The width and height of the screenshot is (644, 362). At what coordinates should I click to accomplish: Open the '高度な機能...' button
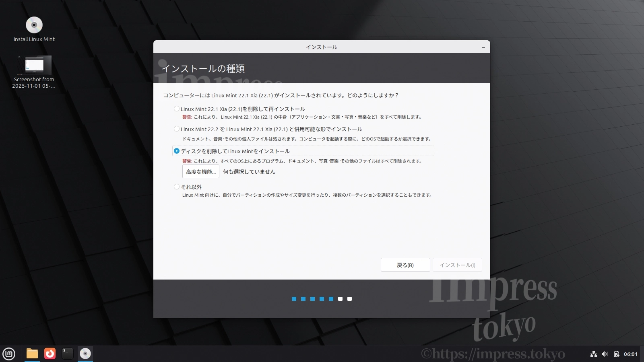coord(201,172)
